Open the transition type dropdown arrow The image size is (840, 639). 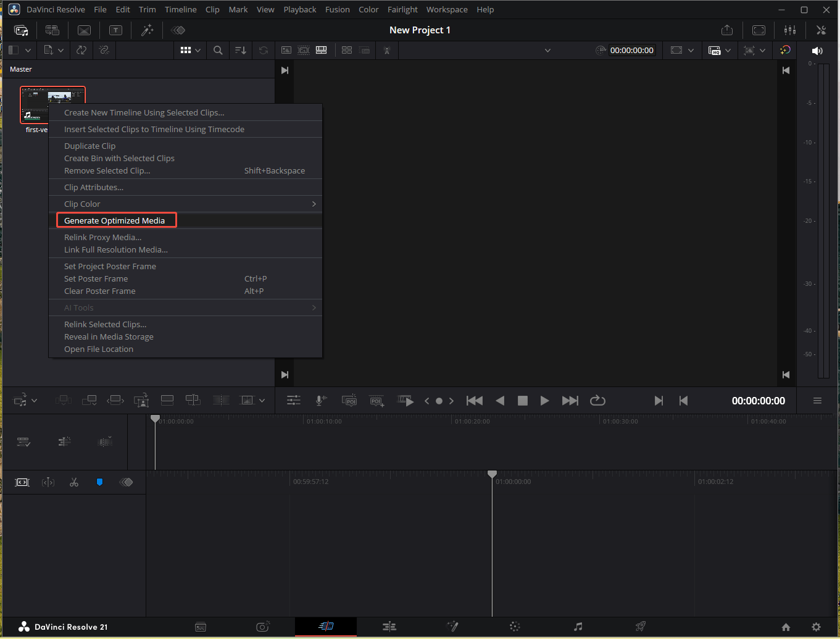point(262,401)
